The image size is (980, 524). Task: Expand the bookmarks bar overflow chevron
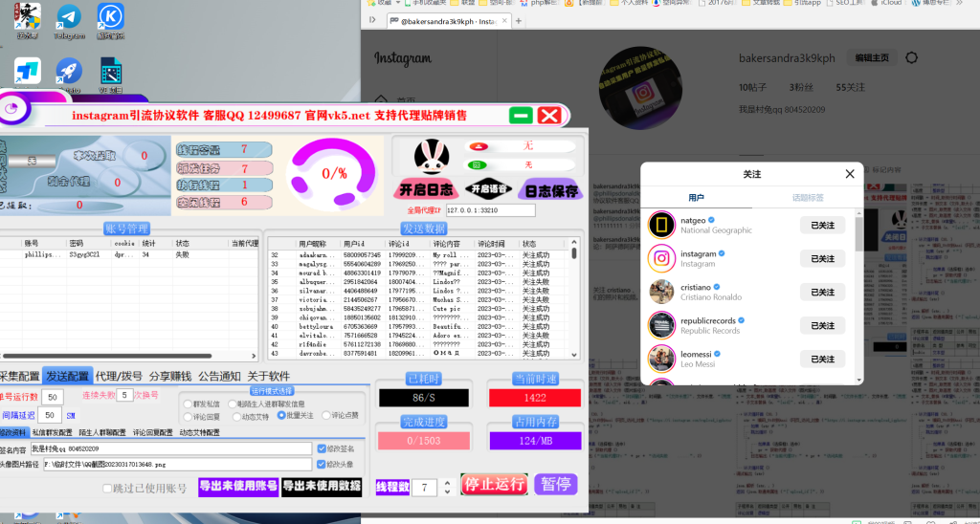pyautogui.click(x=972, y=3)
